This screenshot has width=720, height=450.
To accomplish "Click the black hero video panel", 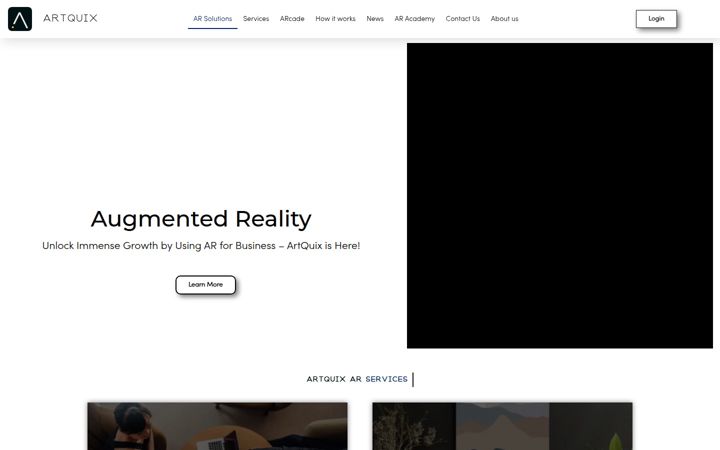I will click(560, 196).
